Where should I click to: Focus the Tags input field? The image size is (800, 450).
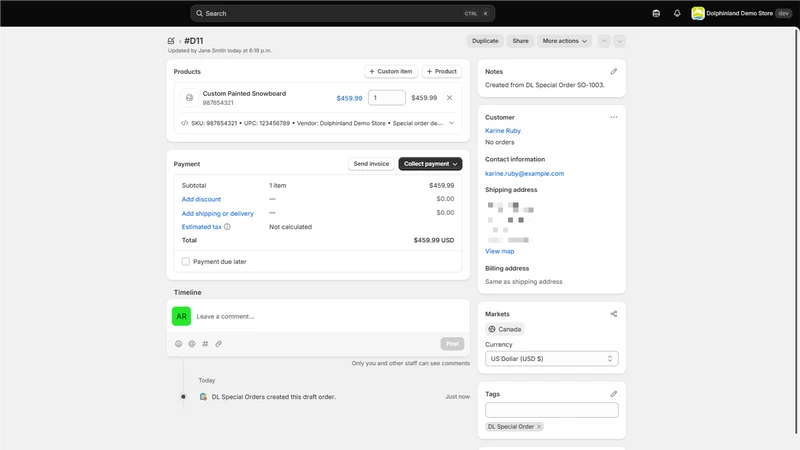pos(552,410)
